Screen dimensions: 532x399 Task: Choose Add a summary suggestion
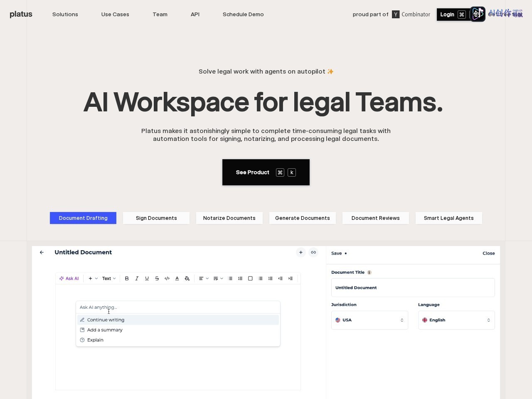pos(178,330)
